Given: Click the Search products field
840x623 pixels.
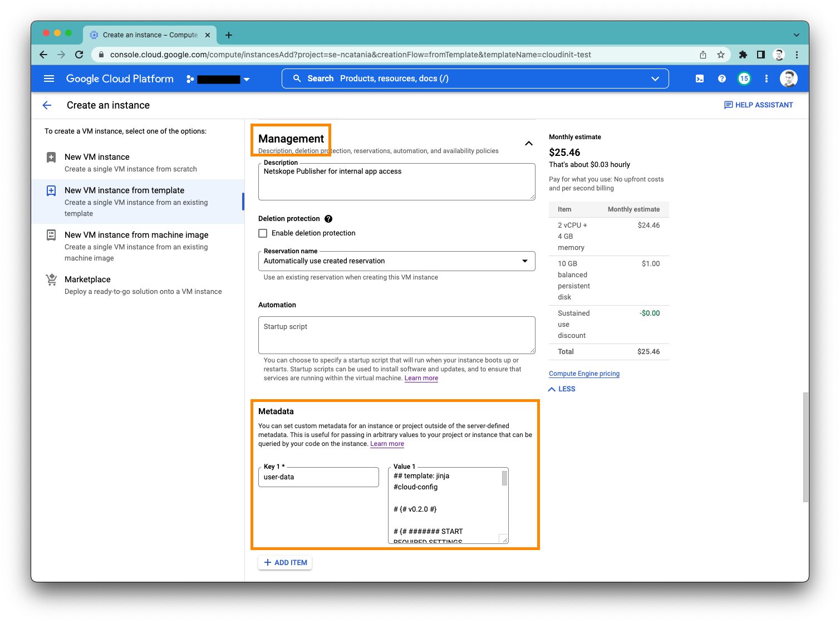Looking at the screenshot, I should pos(474,79).
